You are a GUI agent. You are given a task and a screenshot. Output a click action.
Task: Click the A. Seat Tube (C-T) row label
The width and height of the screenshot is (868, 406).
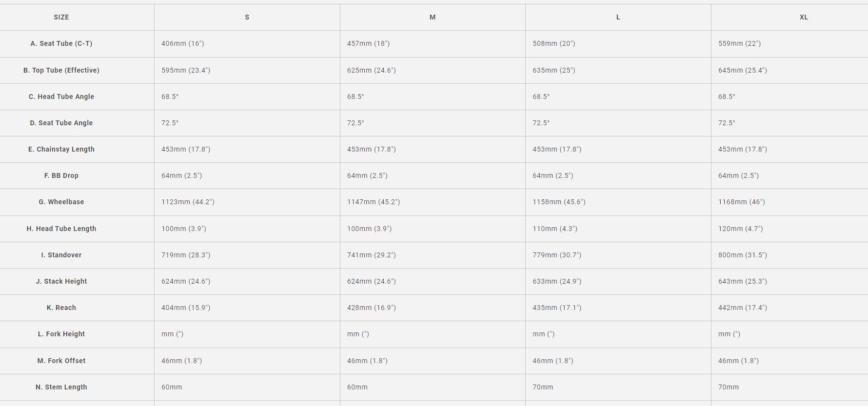(x=61, y=43)
